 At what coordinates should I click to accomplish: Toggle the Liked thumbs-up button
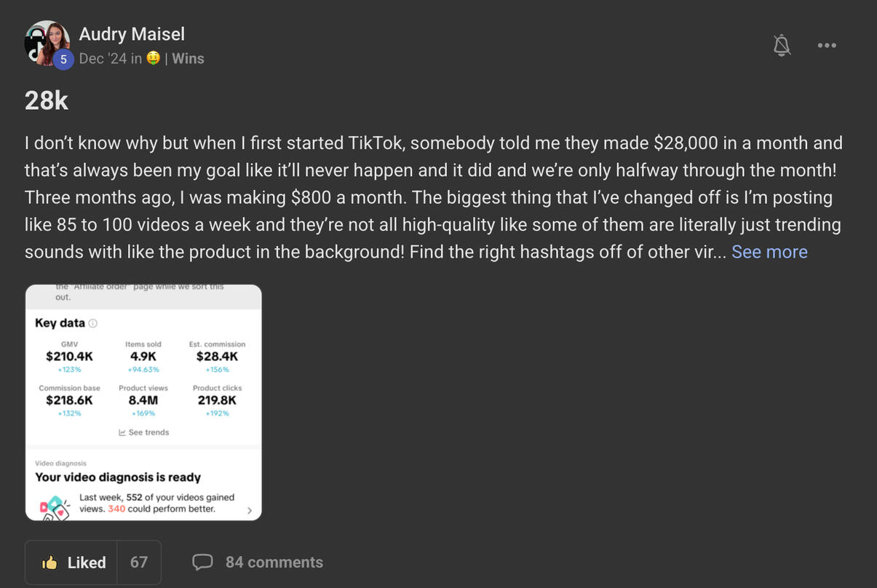click(x=71, y=563)
